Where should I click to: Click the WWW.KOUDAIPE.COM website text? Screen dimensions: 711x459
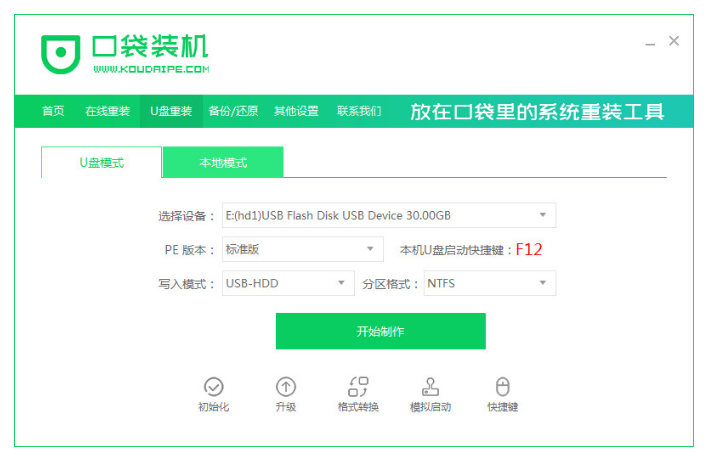[151, 69]
